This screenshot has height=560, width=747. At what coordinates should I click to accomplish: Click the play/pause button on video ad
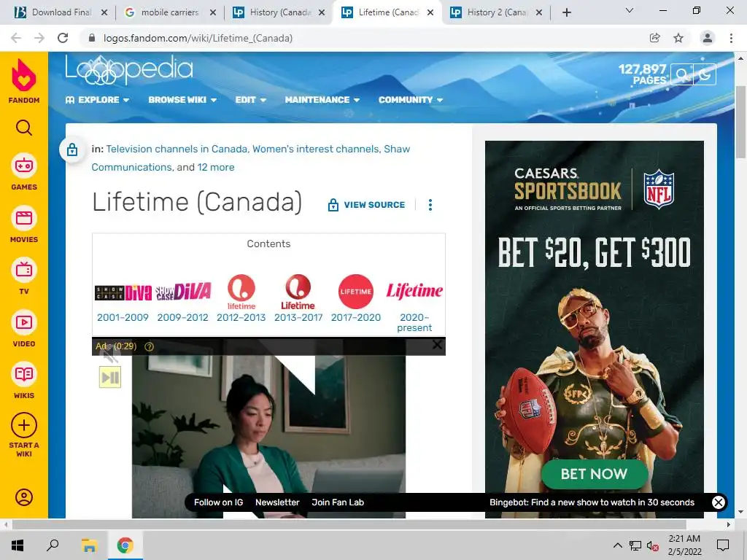(x=110, y=377)
